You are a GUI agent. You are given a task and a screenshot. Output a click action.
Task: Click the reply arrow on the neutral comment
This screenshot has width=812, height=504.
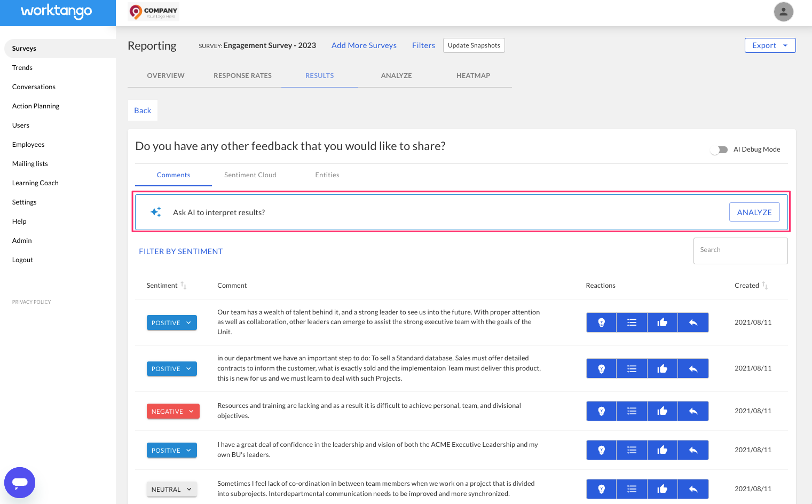click(x=692, y=489)
